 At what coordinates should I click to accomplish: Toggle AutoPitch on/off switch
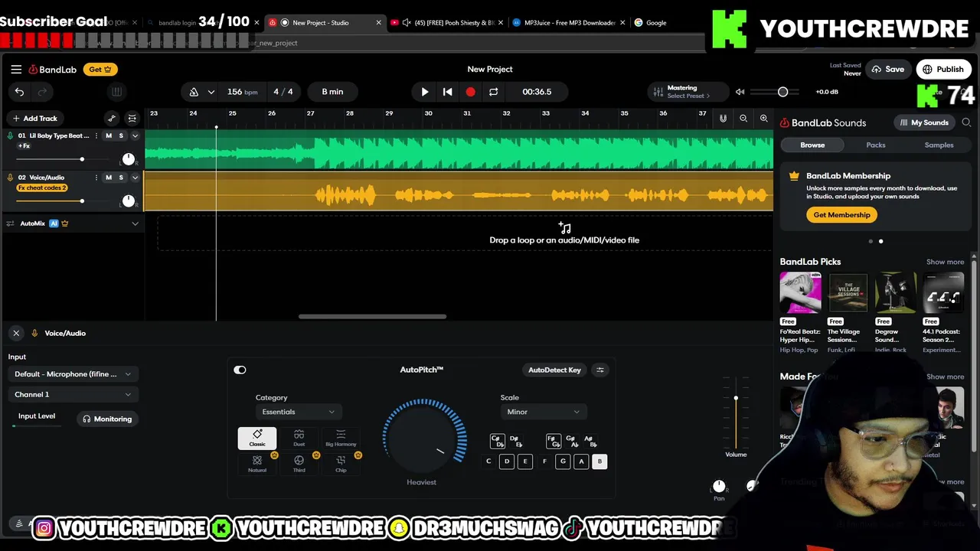tap(240, 370)
